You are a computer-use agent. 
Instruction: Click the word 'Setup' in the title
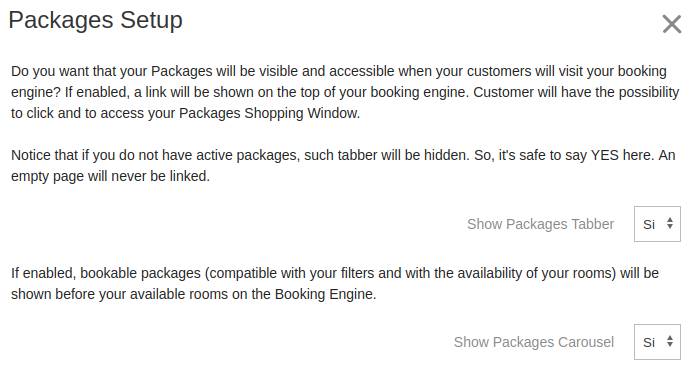coord(151,20)
